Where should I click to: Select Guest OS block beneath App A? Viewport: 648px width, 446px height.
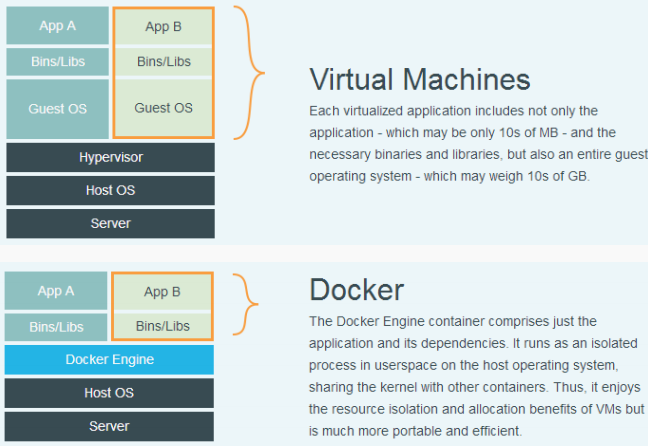[x=57, y=109]
